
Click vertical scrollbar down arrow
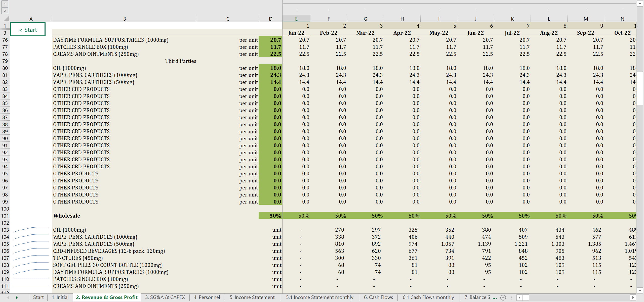pyautogui.click(x=640, y=290)
